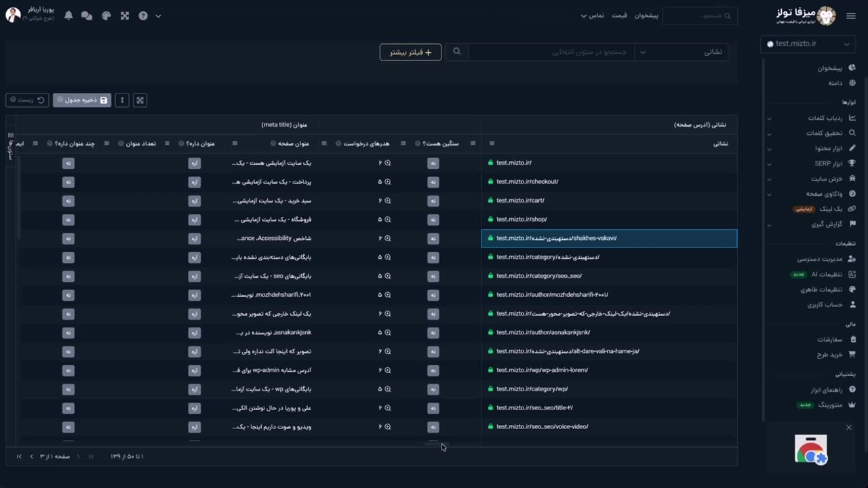Open the test.mizto.ir domain selector dropdown
This screenshot has width=868, height=488.
tap(807, 43)
